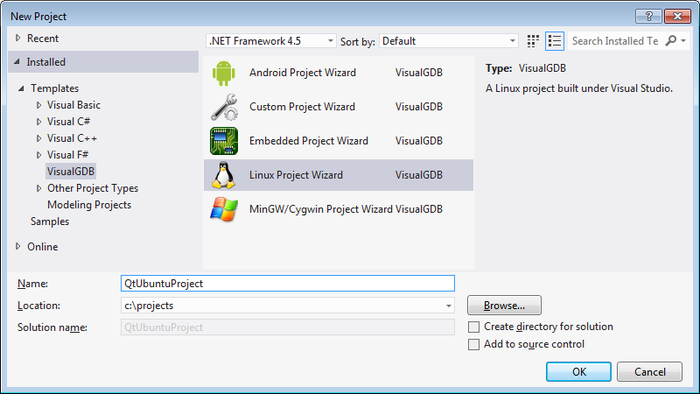Select Visual Basic tree item label

pos(74,105)
